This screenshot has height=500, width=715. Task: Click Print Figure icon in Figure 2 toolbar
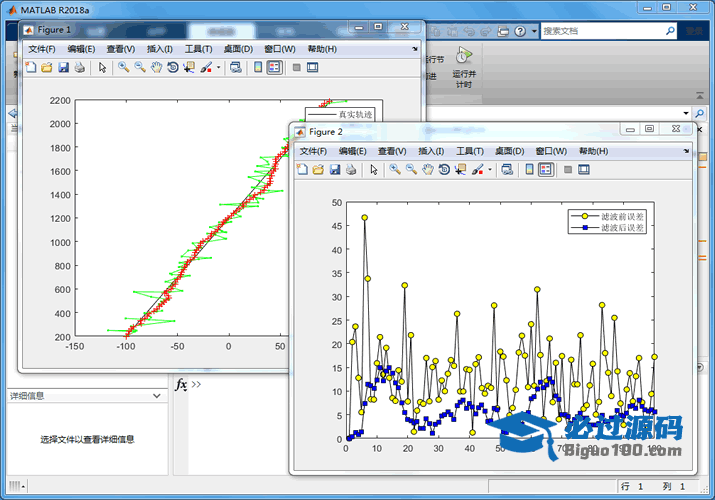click(351, 170)
